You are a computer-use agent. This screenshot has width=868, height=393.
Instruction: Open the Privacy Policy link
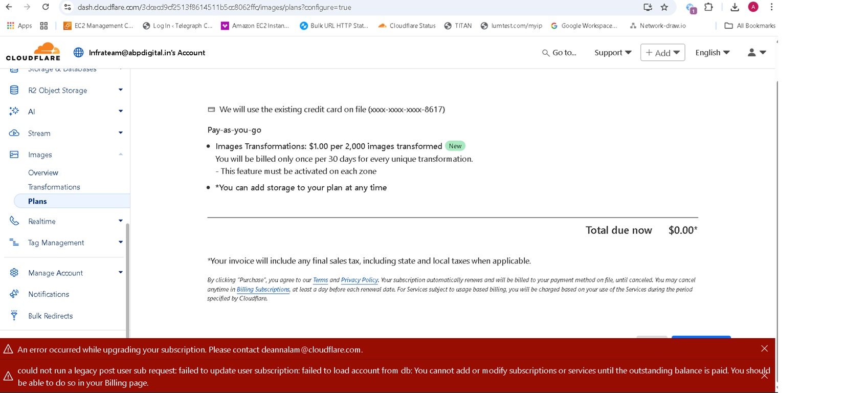pos(360,280)
